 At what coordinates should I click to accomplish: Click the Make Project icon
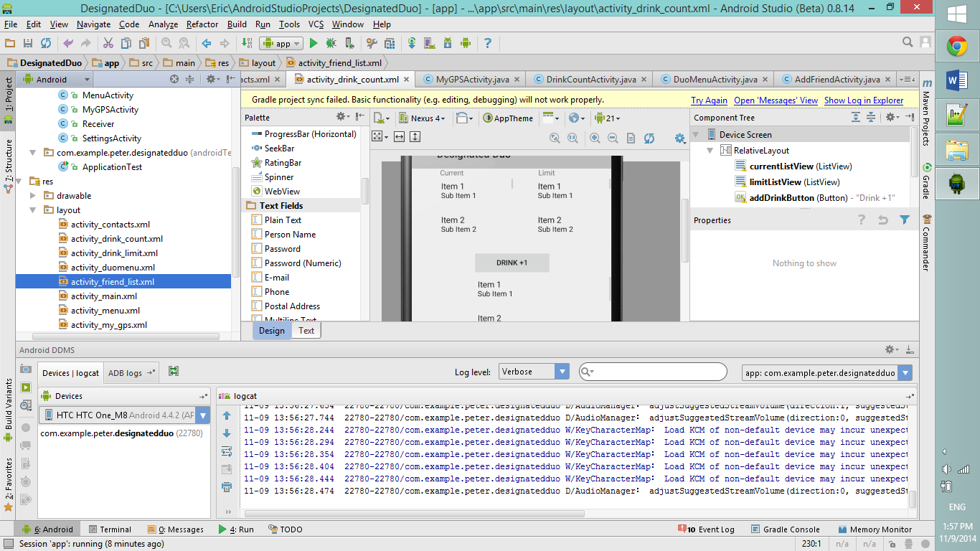point(247,43)
